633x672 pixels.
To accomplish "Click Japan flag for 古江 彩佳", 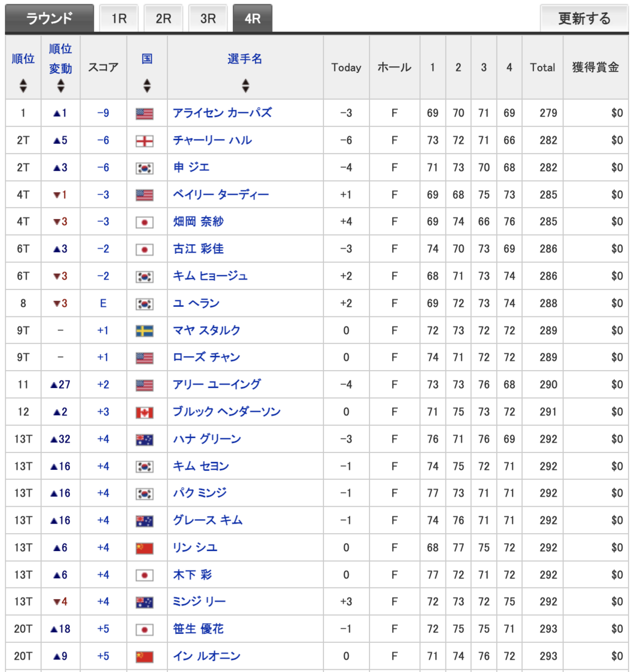I will coord(144,250).
